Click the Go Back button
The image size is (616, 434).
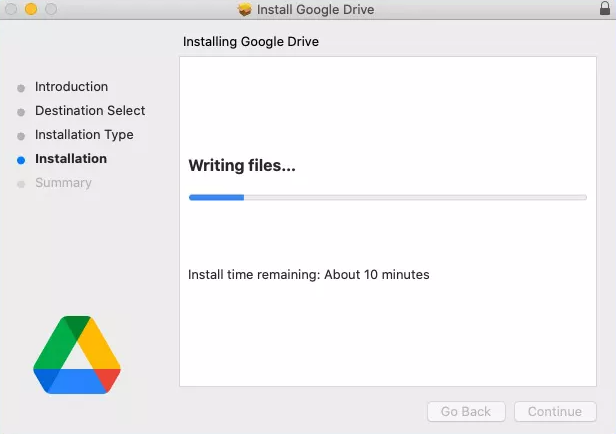tap(466, 411)
